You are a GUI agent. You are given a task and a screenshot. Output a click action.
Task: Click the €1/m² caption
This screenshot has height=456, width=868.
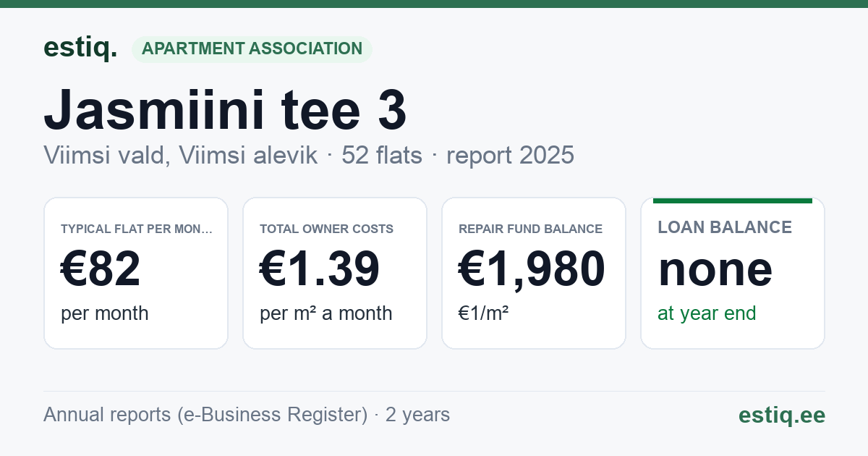(x=484, y=313)
